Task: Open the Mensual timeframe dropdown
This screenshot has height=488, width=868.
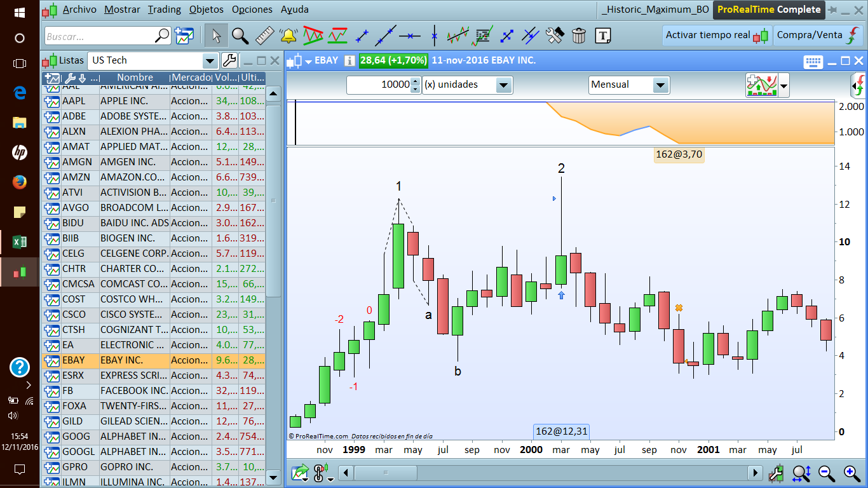Action: 661,85
